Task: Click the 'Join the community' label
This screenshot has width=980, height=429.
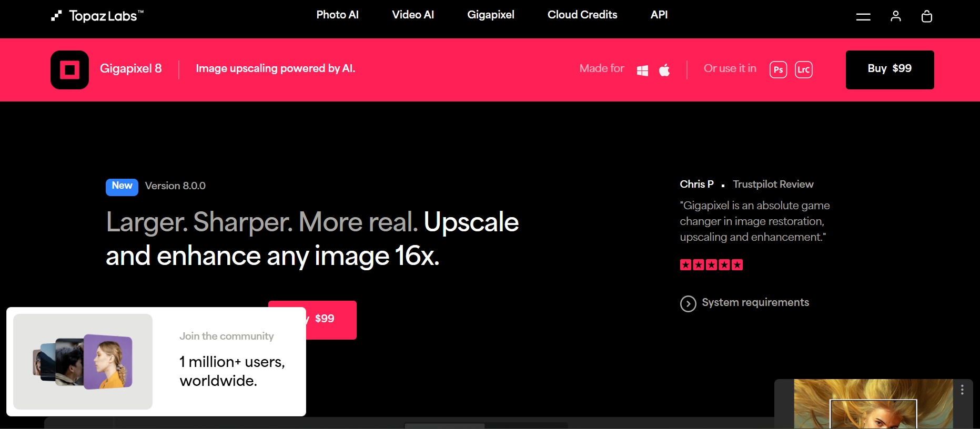Action: 227,336
